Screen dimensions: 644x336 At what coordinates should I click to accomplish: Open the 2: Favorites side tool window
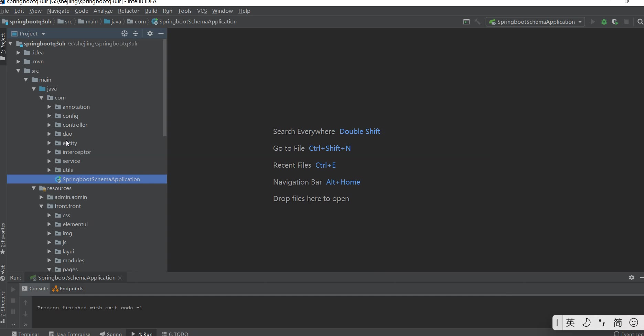3,238
